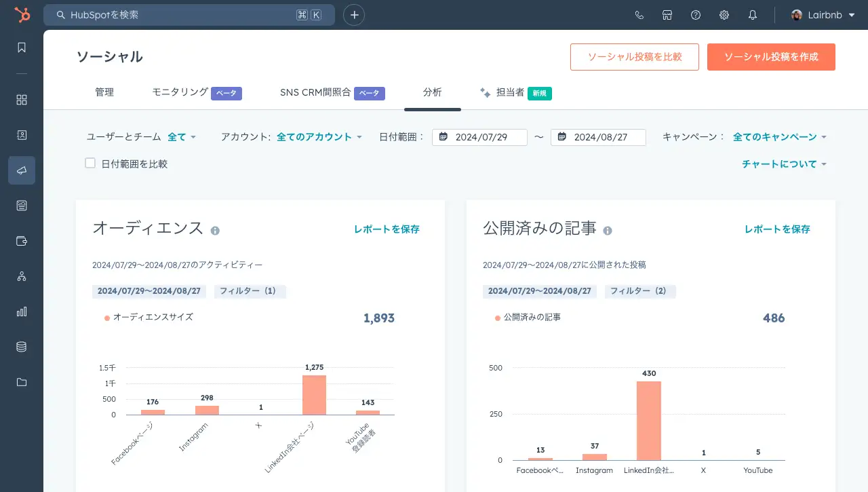Open the HubSpot Marketplace icon
Screen dimensions: 868x492
[667, 14]
